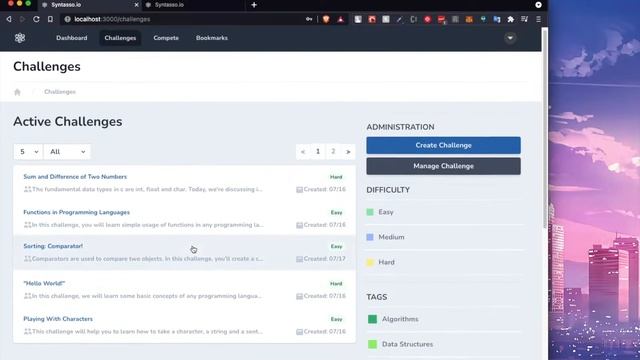This screenshot has height=360, width=640.
Task: Go to next page of challenges
Action: click(348, 152)
